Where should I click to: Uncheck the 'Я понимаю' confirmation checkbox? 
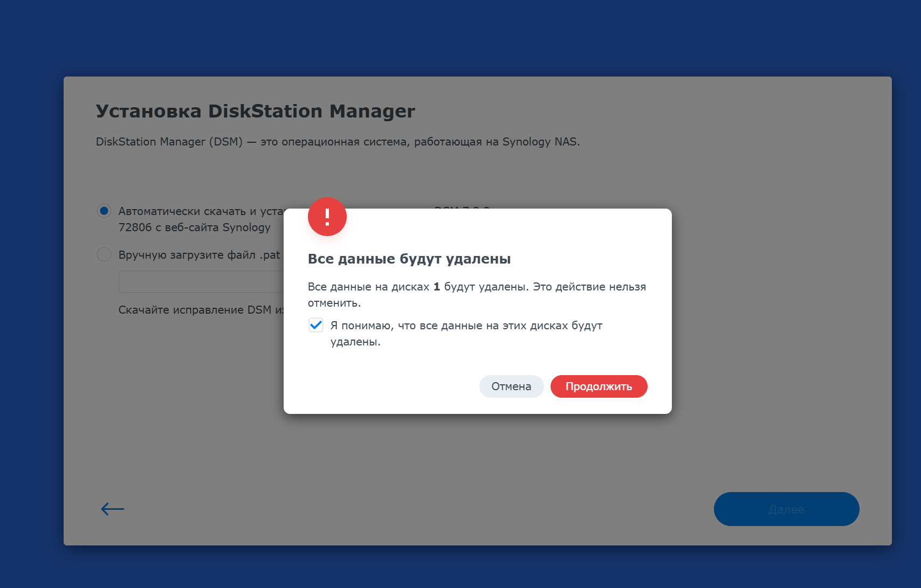[x=315, y=325]
